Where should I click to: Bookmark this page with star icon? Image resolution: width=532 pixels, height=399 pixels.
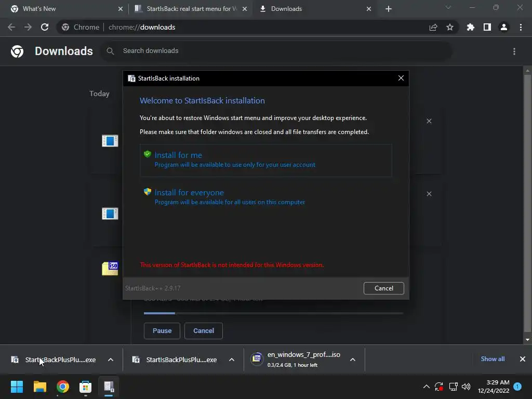coord(450,27)
